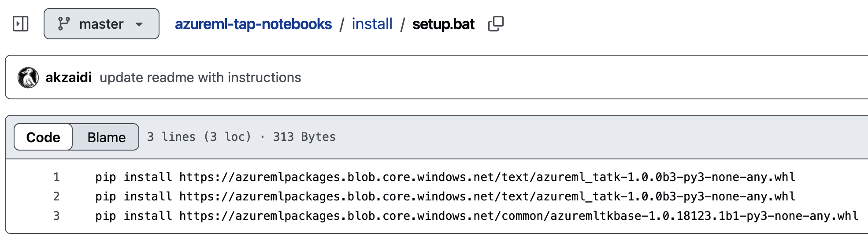Switch to the Blame view tab
The height and width of the screenshot is (249, 868).
pyautogui.click(x=106, y=137)
